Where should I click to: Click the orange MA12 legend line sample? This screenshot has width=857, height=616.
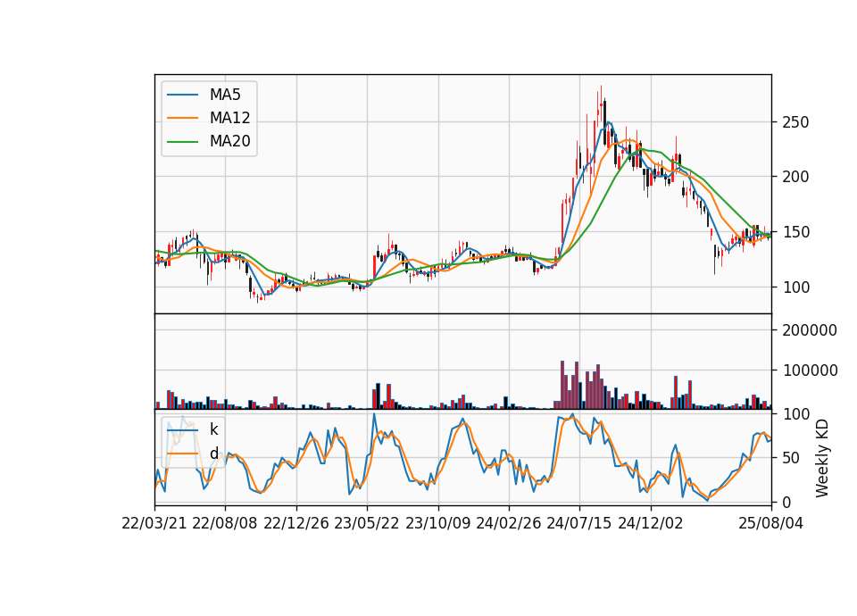pyautogui.click(x=182, y=118)
